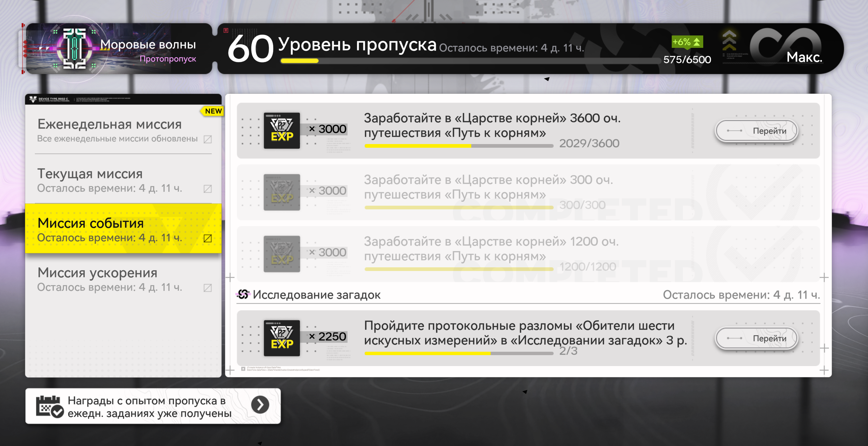Click the Protocol Pass emblem icon
868x446 pixels.
coord(75,49)
